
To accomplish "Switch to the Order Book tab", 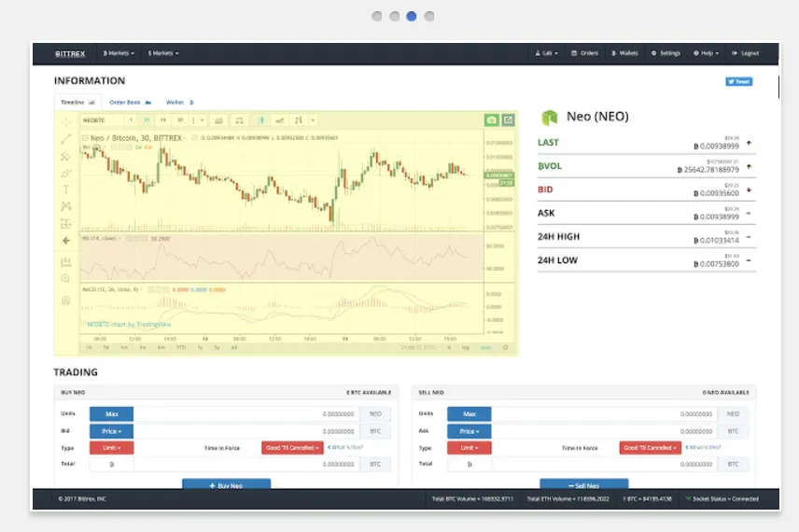I will [x=131, y=103].
